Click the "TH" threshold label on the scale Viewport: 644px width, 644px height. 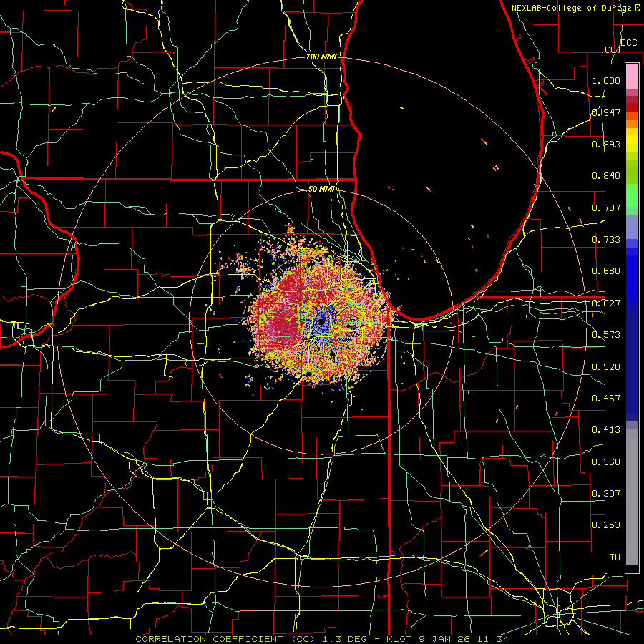point(615,557)
